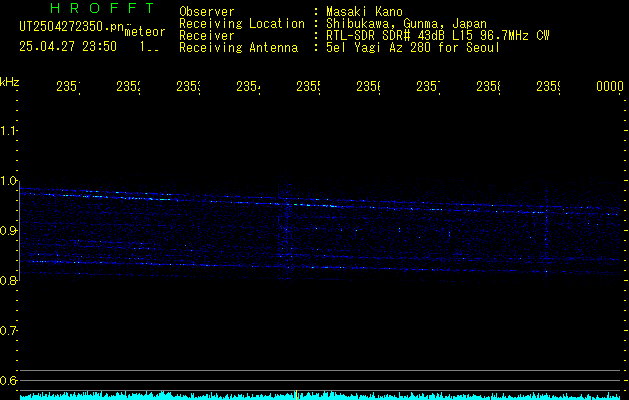Click the 2359 time axis label

[x=549, y=87]
